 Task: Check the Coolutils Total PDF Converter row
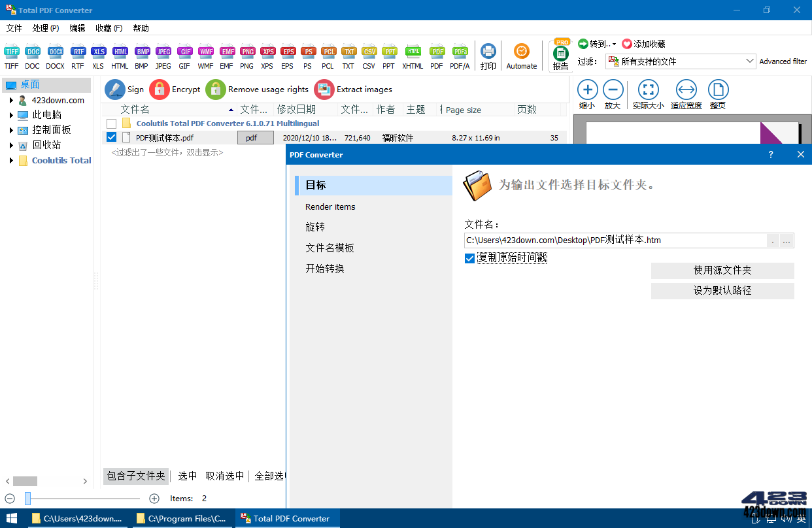(x=111, y=123)
